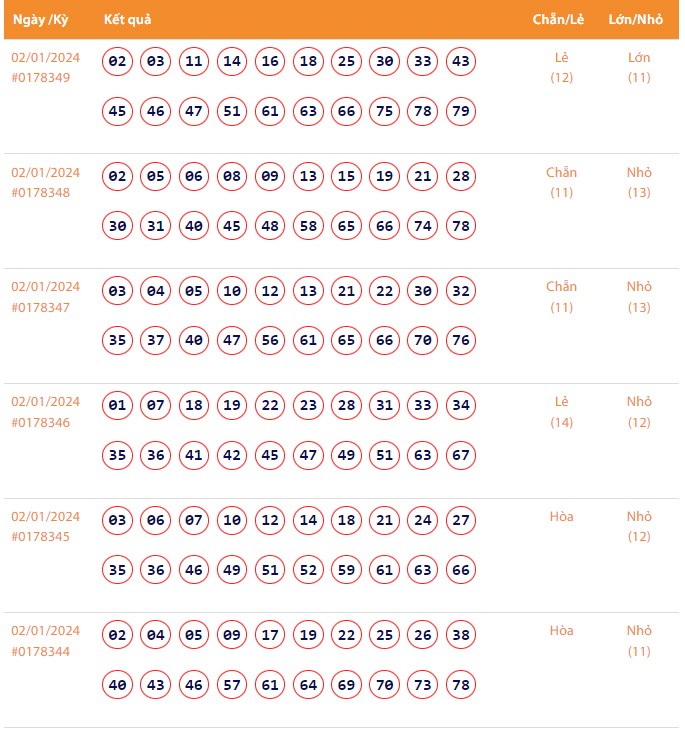Viewport: 685px width, 729px height.
Task: Open the draw ID #0178347
Action: (41, 307)
